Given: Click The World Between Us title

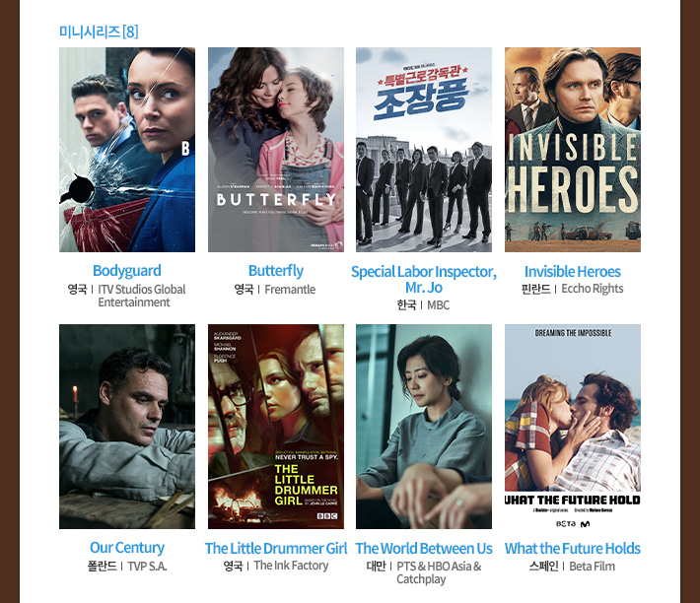Looking at the screenshot, I should click(x=424, y=548).
